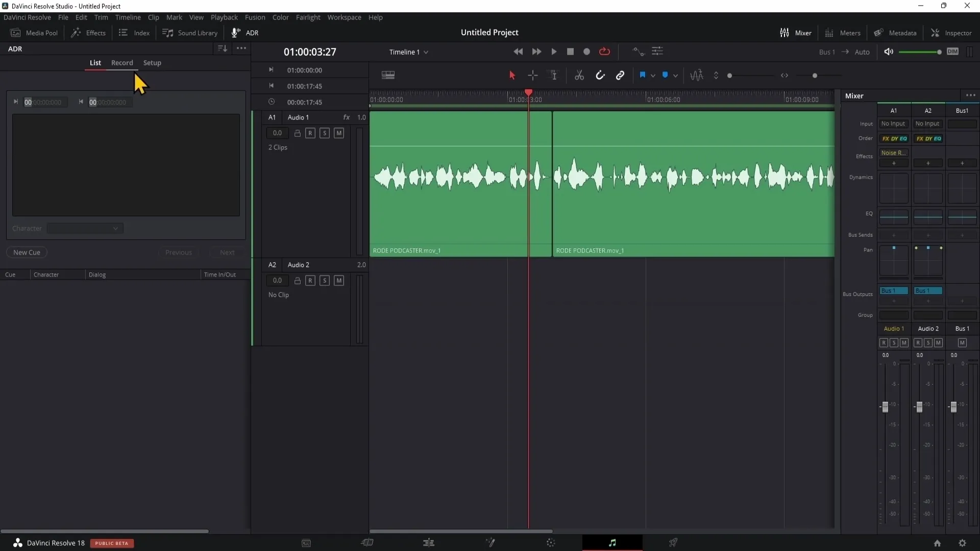Image resolution: width=980 pixels, height=551 pixels.
Task: Click the Noise Reduction effects button
Action: (894, 152)
